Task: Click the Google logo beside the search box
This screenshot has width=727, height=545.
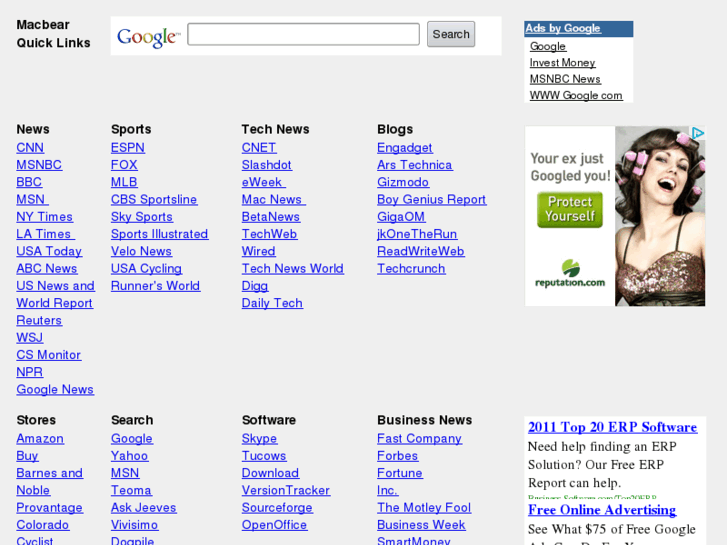Action: coord(148,37)
